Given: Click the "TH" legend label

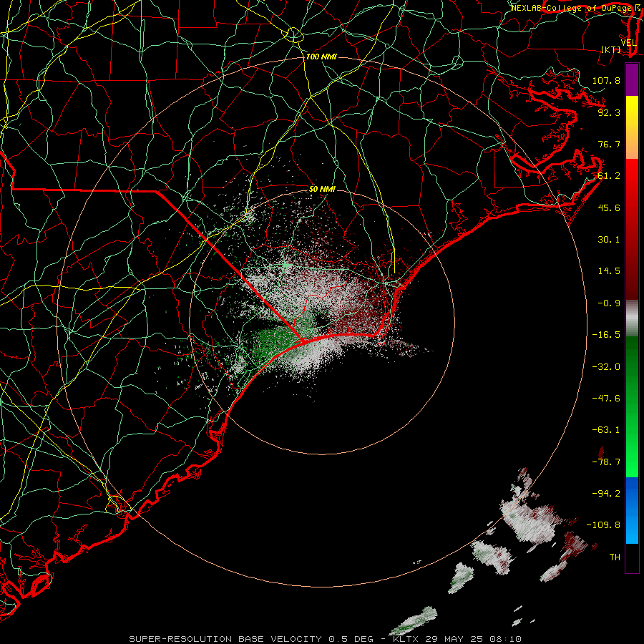Looking at the screenshot, I should 615,557.
